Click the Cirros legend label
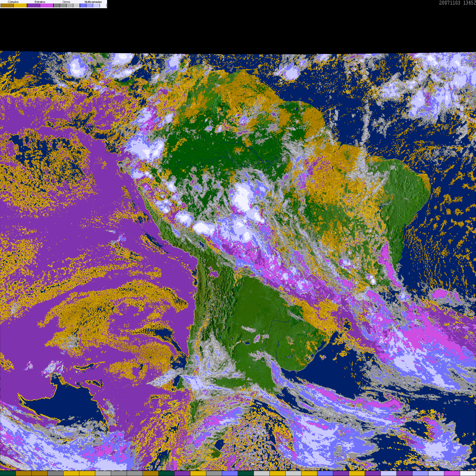 tap(66, 2)
